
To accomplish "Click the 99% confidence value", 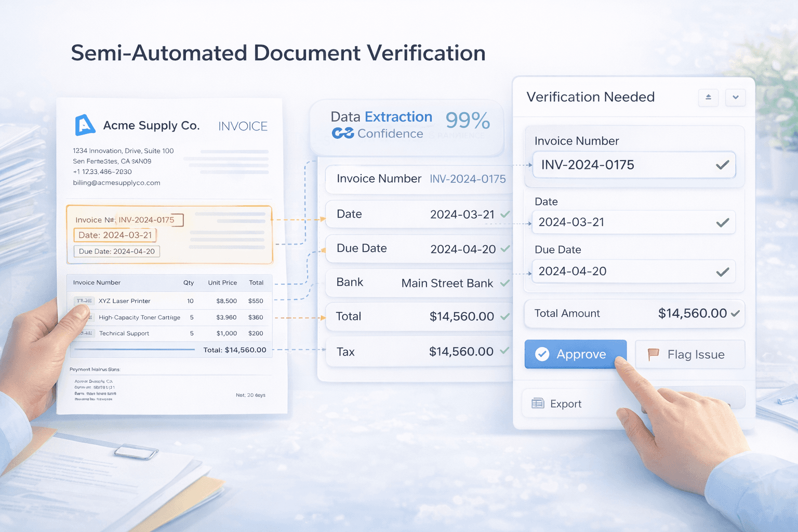I will [468, 121].
